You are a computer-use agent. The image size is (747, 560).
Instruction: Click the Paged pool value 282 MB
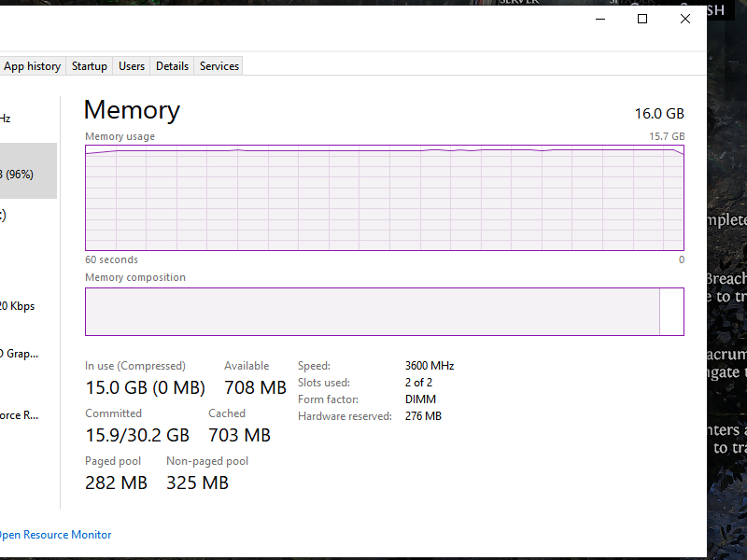[x=116, y=483]
